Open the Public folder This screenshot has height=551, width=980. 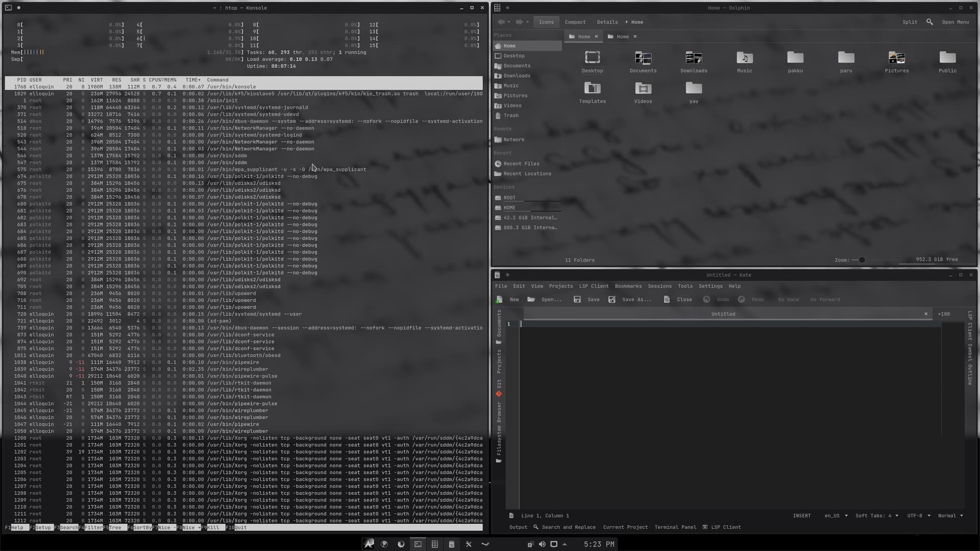click(947, 62)
